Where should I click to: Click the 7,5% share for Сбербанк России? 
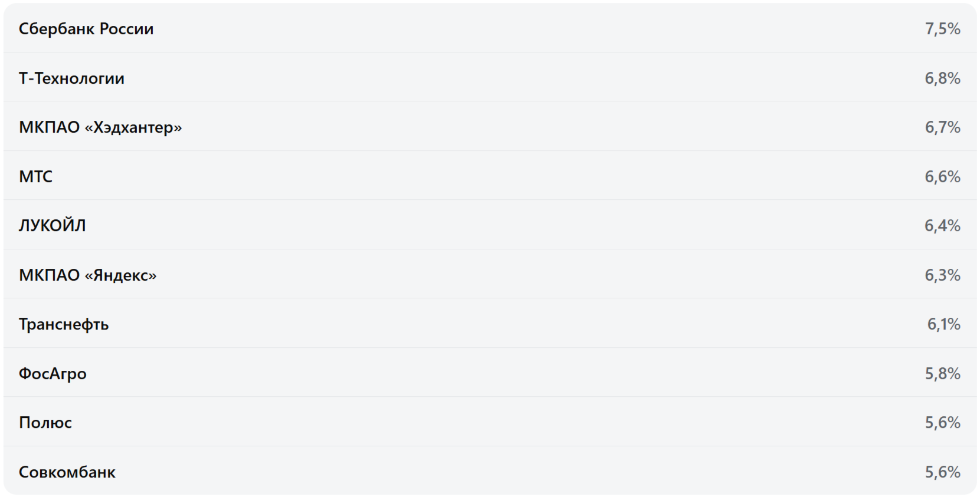pyautogui.click(x=942, y=29)
